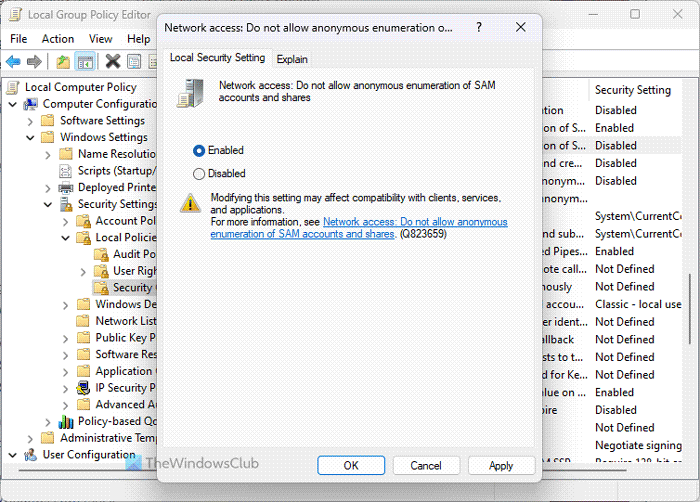Image resolution: width=700 pixels, height=502 pixels.
Task: Click the 'Classic - local use' setting value
Action: [x=638, y=304]
